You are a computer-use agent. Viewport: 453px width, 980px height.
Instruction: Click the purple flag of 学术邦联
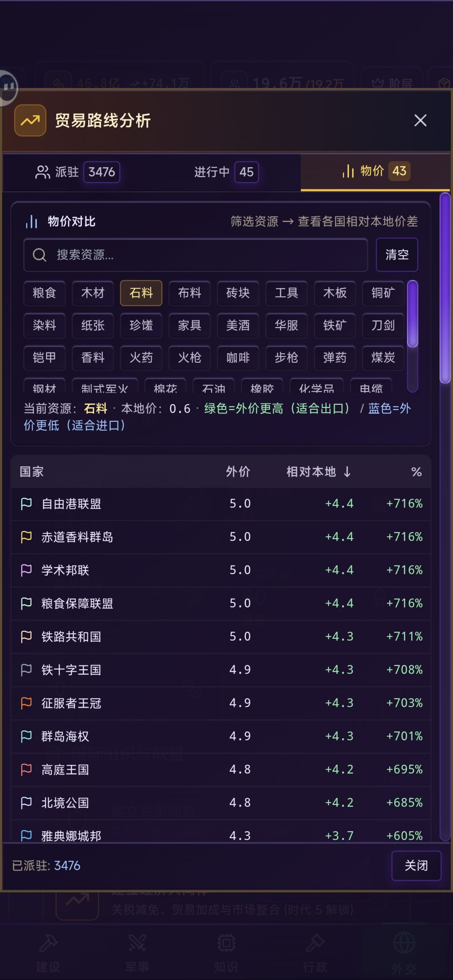coord(26,570)
